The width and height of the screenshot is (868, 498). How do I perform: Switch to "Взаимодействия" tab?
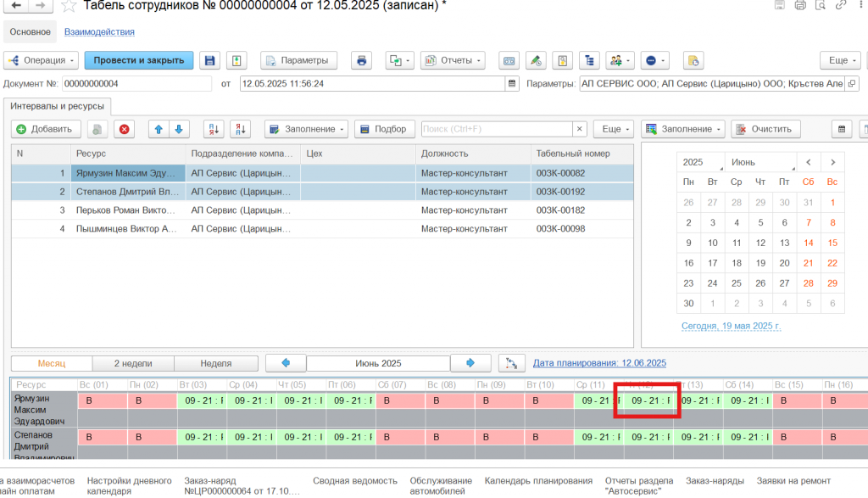point(99,32)
